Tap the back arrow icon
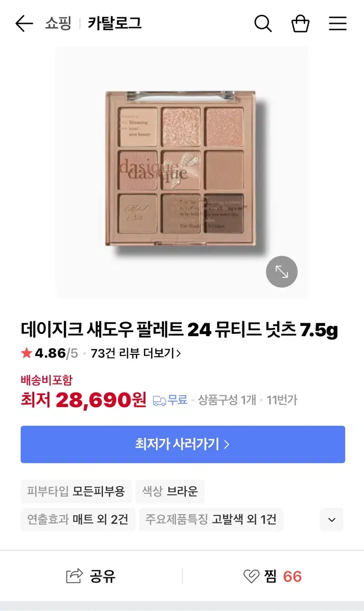Screen dimensions: 364x611 [x=24, y=23]
